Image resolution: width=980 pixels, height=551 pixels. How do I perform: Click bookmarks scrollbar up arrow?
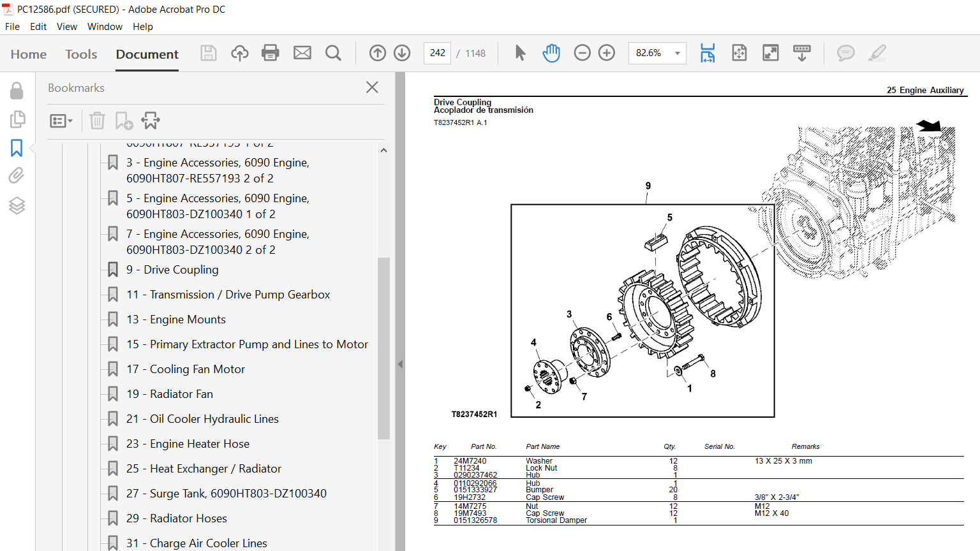click(x=383, y=151)
